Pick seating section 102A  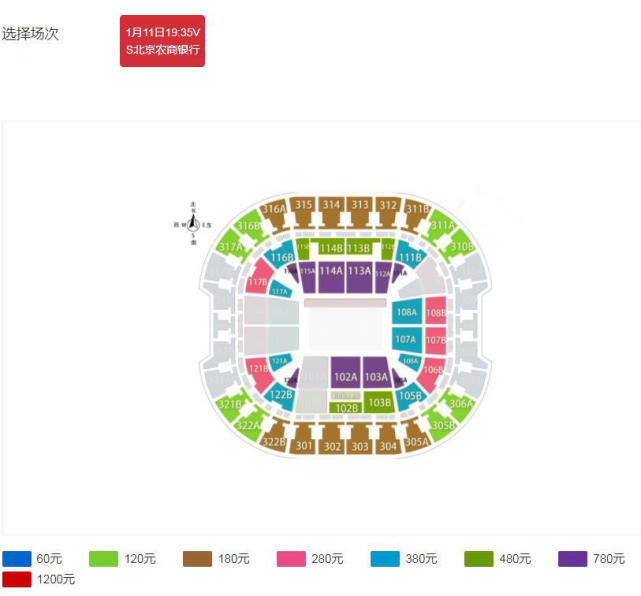pos(345,373)
